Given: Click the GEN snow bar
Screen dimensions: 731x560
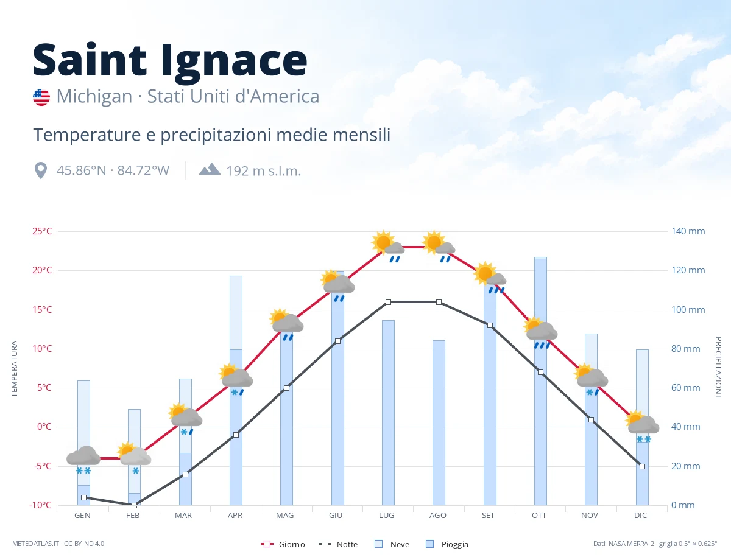Looking at the screenshot, I should click(x=83, y=433).
